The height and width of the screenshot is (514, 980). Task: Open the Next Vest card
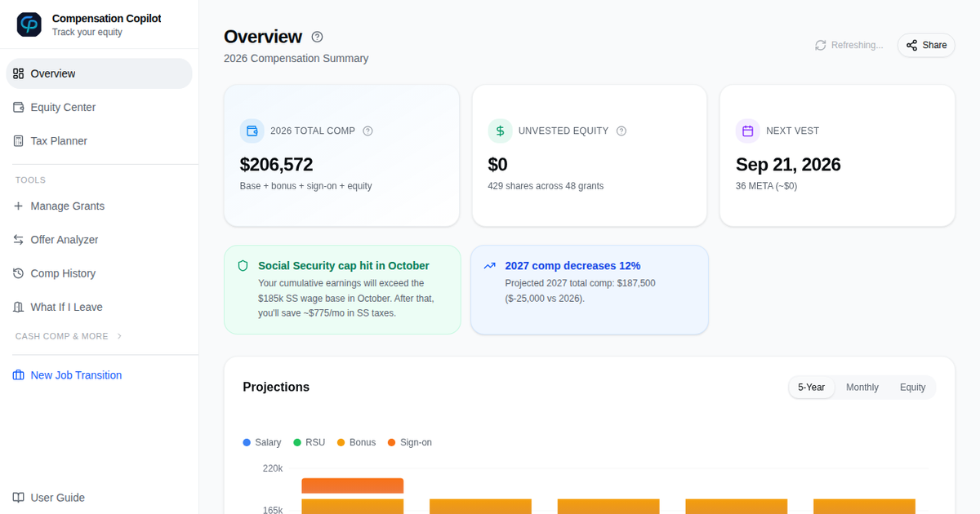pos(837,155)
